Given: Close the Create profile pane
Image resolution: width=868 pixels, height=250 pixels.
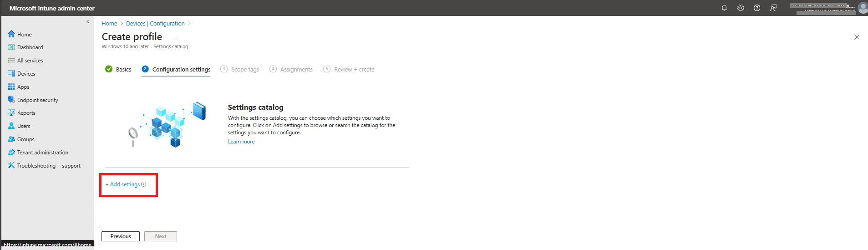Looking at the screenshot, I should [x=857, y=37].
